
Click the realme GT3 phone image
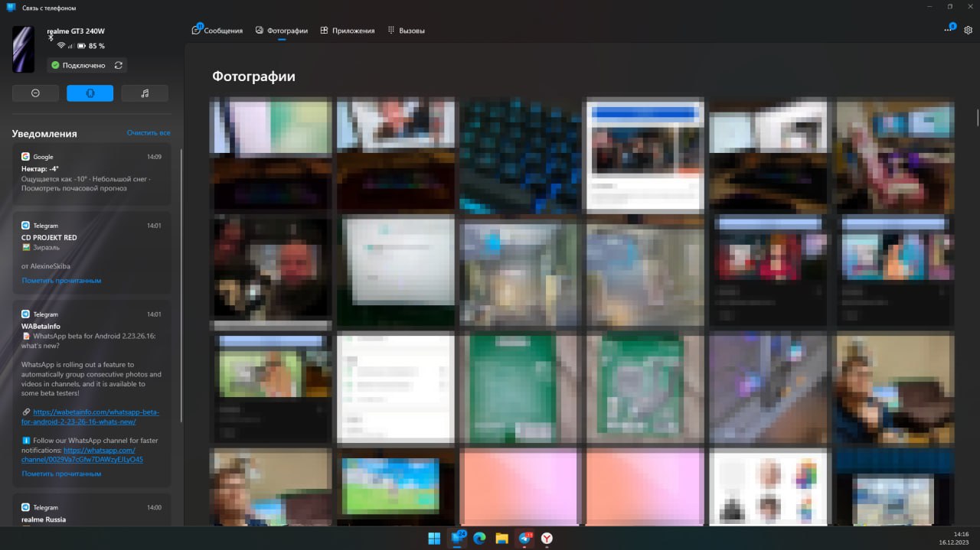[x=23, y=49]
